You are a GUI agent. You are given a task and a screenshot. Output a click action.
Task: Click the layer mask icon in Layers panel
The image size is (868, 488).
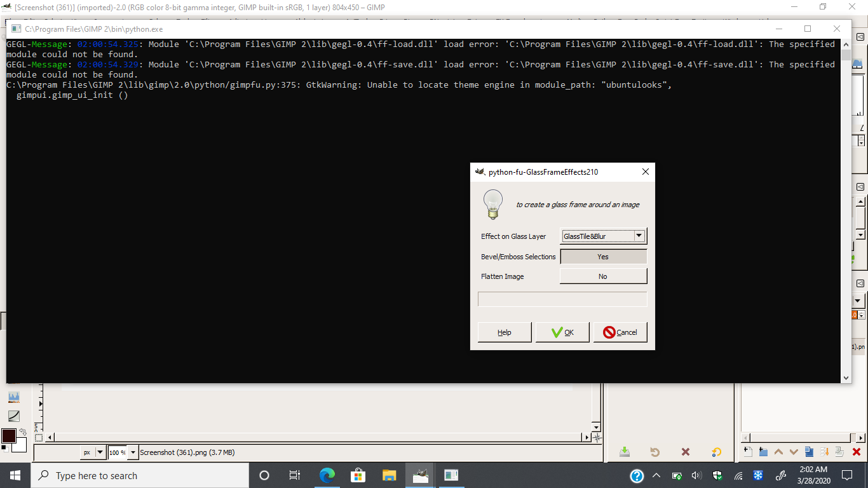(x=839, y=452)
